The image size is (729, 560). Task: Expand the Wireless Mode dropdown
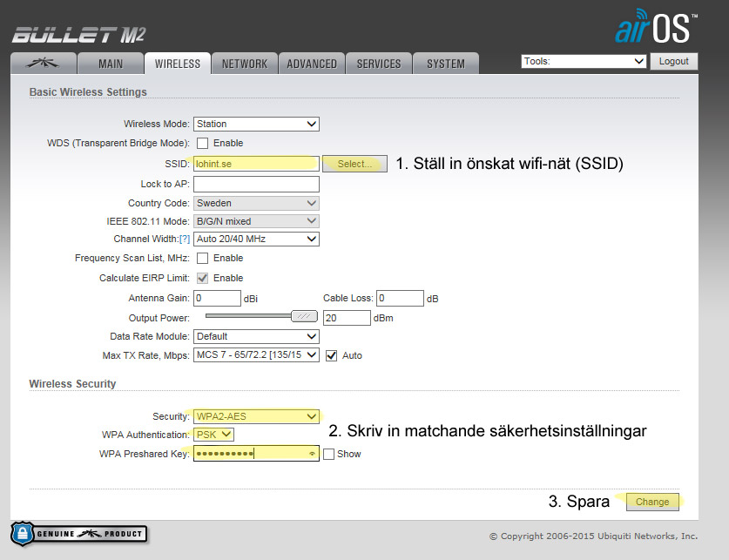[256, 124]
